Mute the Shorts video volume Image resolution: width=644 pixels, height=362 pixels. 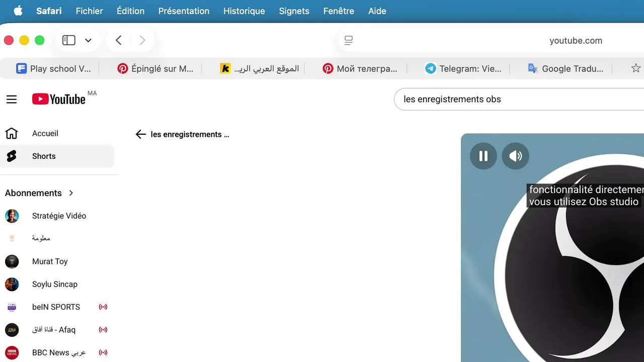point(516,156)
